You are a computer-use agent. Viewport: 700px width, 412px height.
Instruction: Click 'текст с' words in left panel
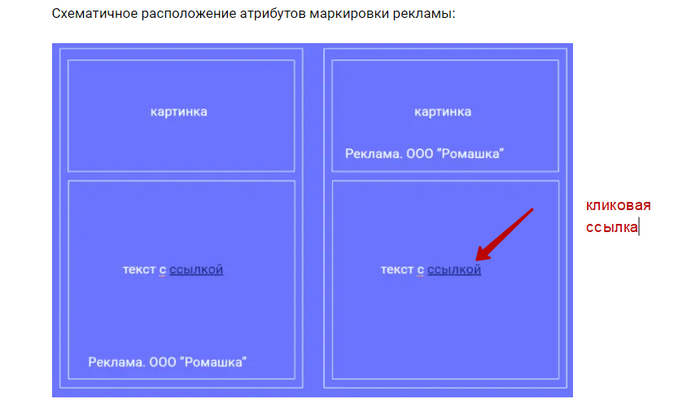144,270
